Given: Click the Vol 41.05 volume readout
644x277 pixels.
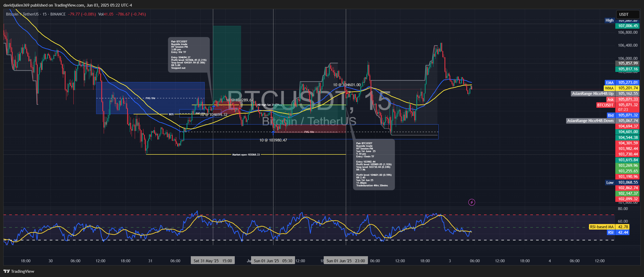Looking at the screenshot, I should click(x=106, y=14).
